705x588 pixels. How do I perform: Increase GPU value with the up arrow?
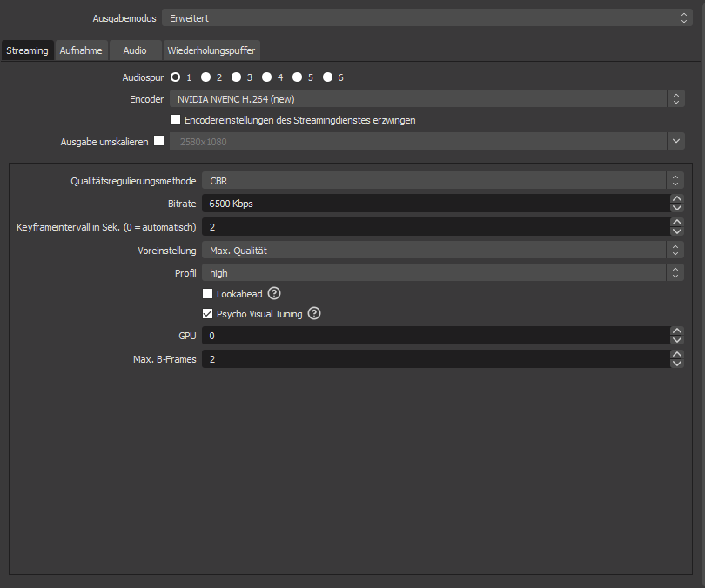pyautogui.click(x=677, y=331)
